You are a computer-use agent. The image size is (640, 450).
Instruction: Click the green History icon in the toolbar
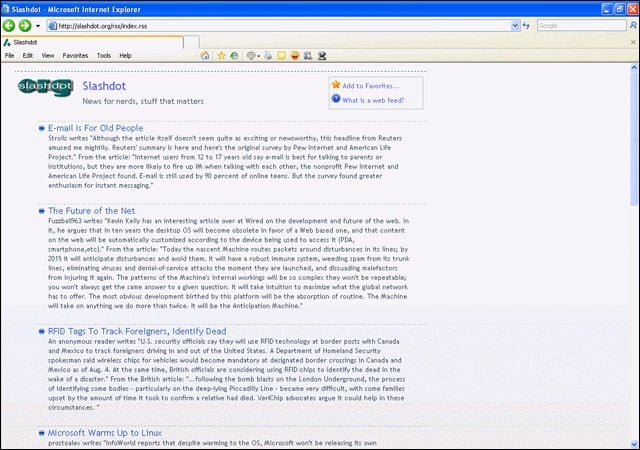pyautogui.click(x=234, y=56)
